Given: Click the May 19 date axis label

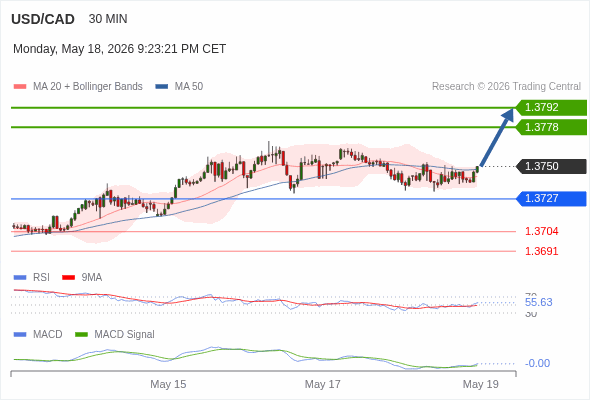Looking at the screenshot, I should click(481, 384).
